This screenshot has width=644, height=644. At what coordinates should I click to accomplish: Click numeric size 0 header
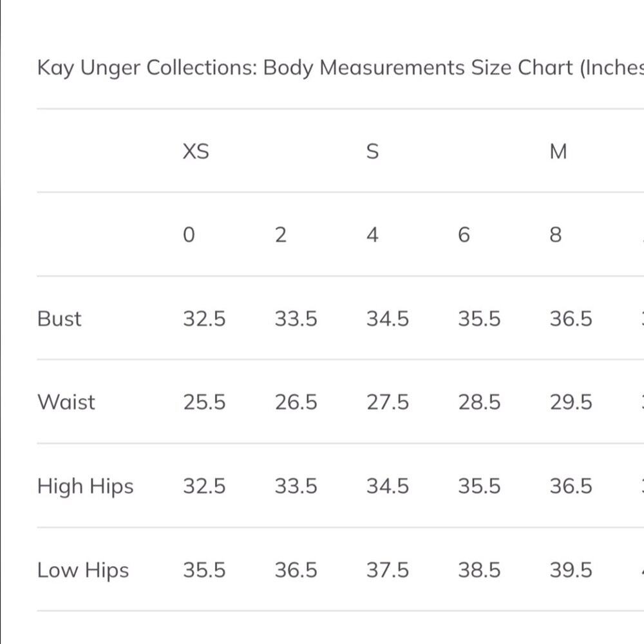(189, 235)
